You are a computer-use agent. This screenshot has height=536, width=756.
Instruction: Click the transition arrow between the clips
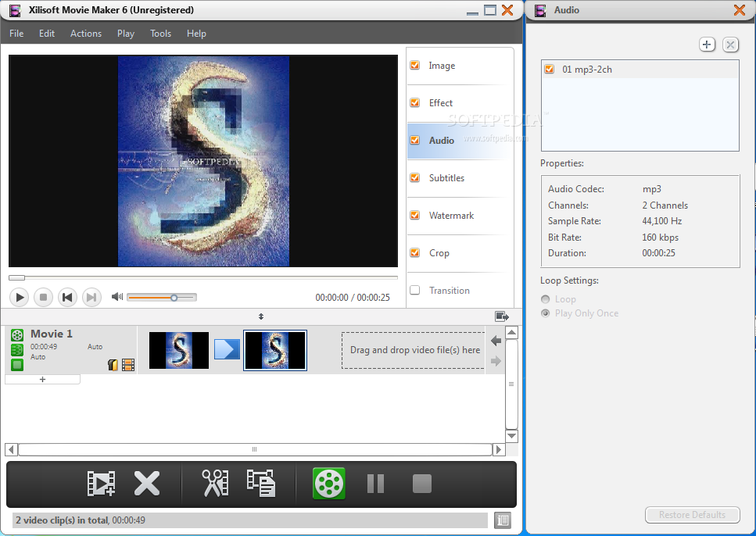coord(227,349)
